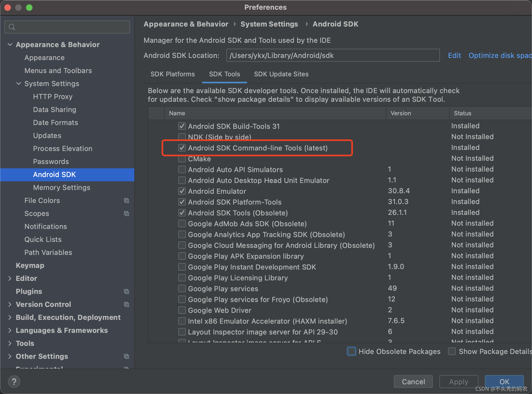
Task: Click the search magnifier icon
Action: click(x=12, y=27)
